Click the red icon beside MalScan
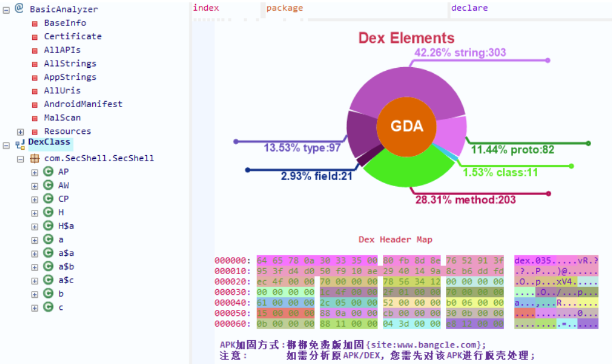 35,118
